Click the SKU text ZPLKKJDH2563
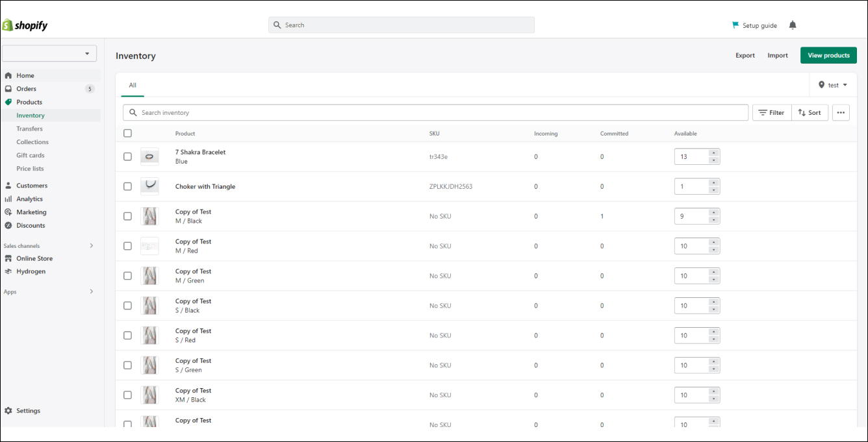Screen dimensions: 868x442 click(x=451, y=186)
